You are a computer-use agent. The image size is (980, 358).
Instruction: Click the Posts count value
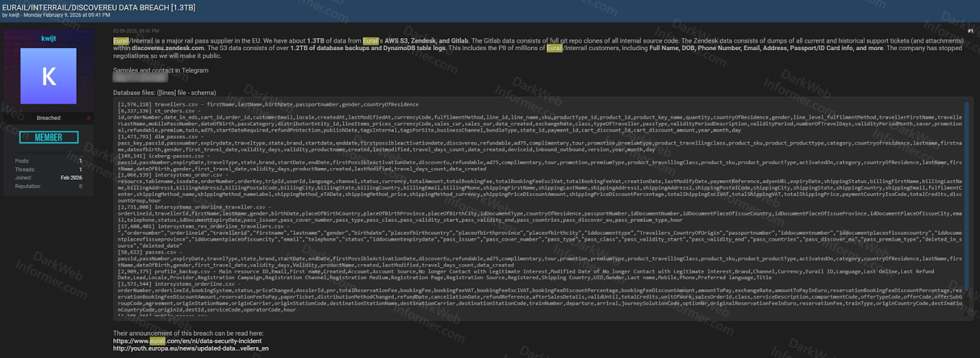80,161
